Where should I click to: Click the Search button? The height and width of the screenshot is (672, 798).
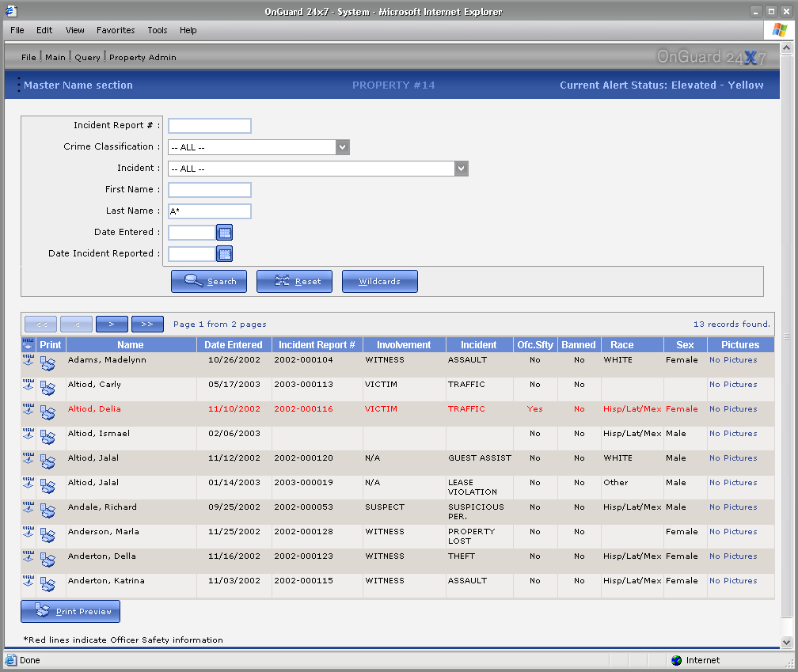[x=209, y=281]
